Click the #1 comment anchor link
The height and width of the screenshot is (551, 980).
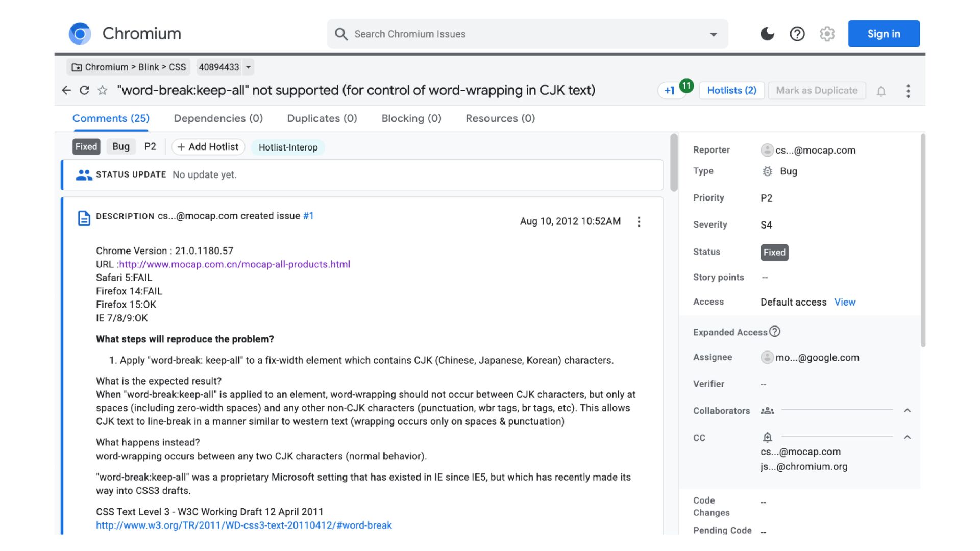pyautogui.click(x=308, y=216)
